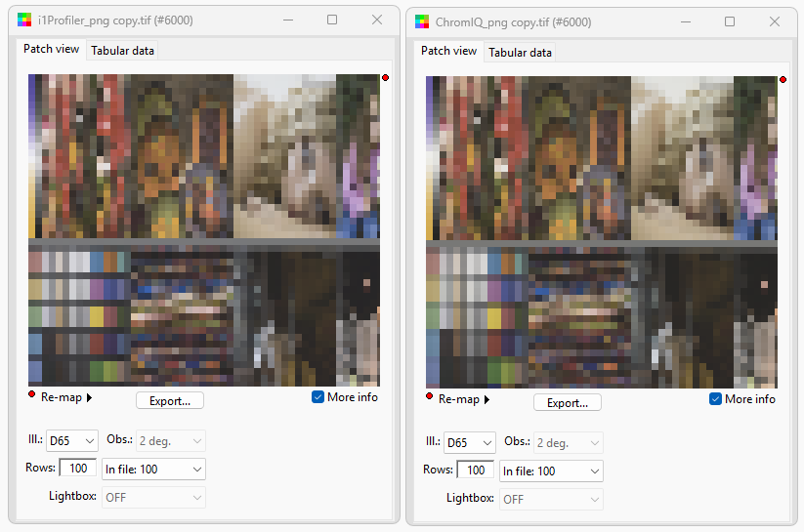The height and width of the screenshot is (532, 804).
Task: Click the patch image in i1Profiler window
Action: point(204,230)
